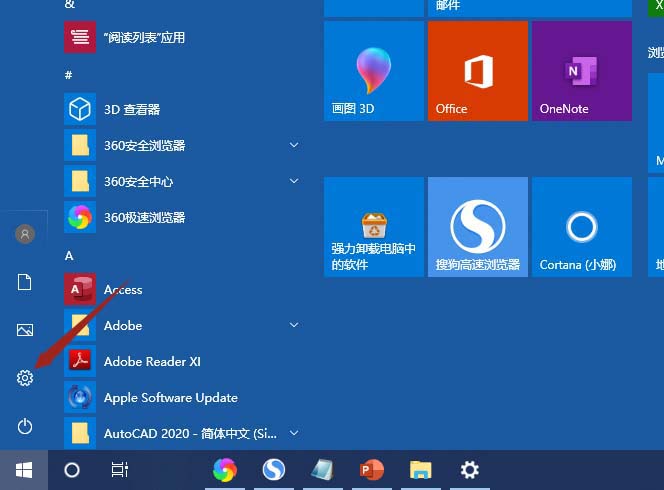Jump via the '#' section header

pyautogui.click(x=69, y=75)
